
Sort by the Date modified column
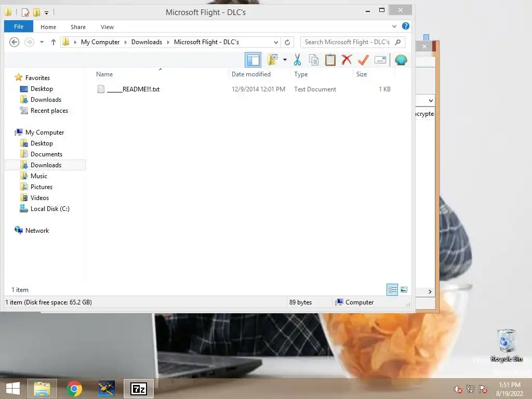[x=251, y=74]
